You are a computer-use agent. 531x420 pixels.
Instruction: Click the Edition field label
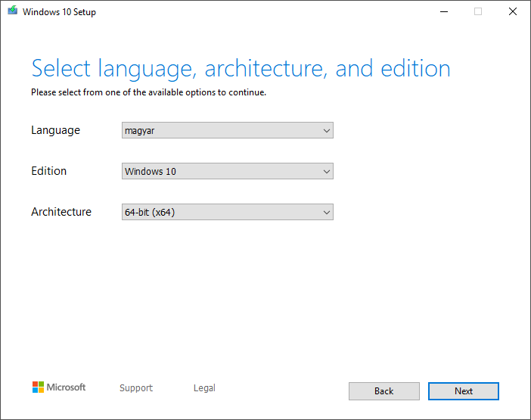point(49,171)
